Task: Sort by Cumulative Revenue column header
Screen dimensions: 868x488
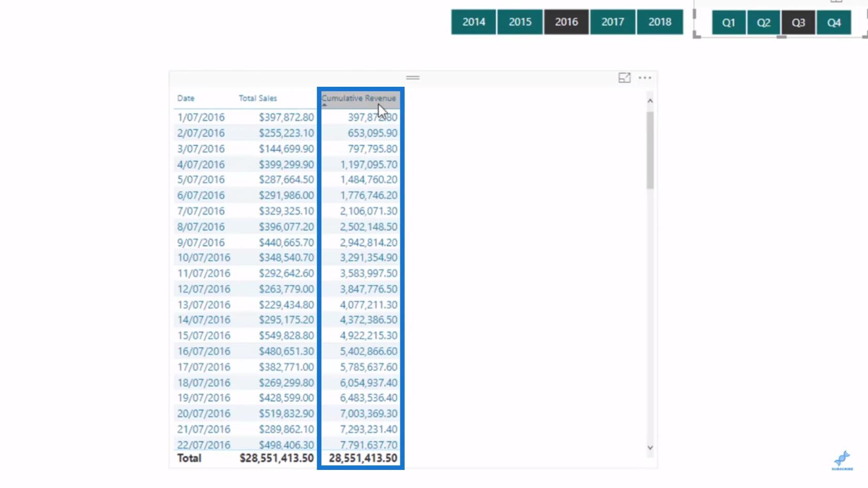Action: coord(359,98)
